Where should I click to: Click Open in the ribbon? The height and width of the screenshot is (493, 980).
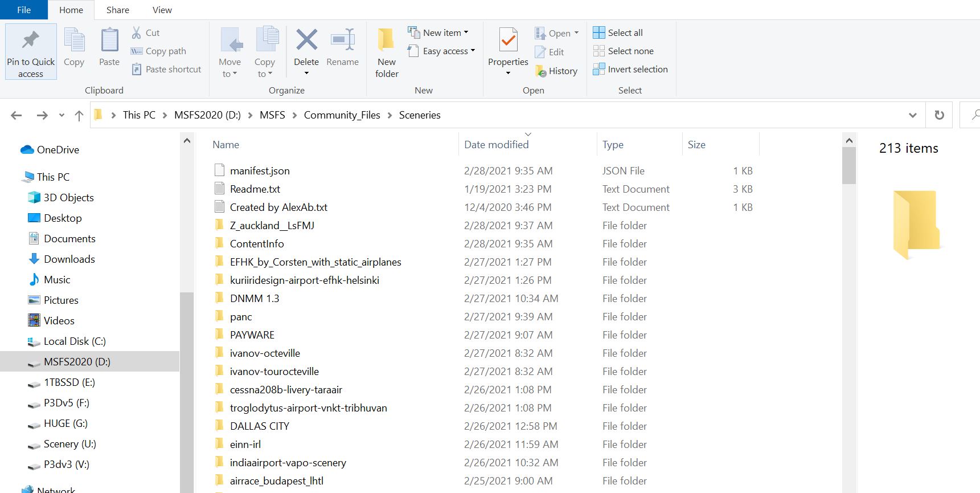[556, 33]
